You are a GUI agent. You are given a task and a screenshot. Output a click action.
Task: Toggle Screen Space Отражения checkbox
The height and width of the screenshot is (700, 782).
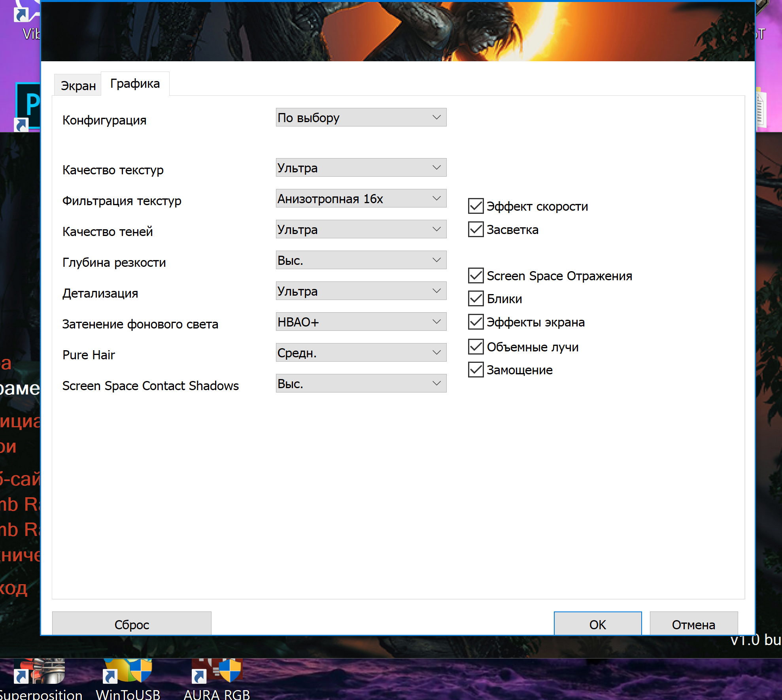(x=476, y=276)
